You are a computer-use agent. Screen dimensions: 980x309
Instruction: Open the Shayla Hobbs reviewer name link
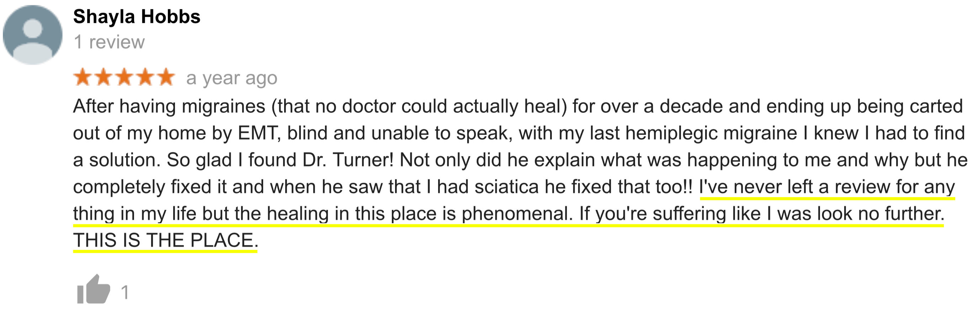[137, 17]
